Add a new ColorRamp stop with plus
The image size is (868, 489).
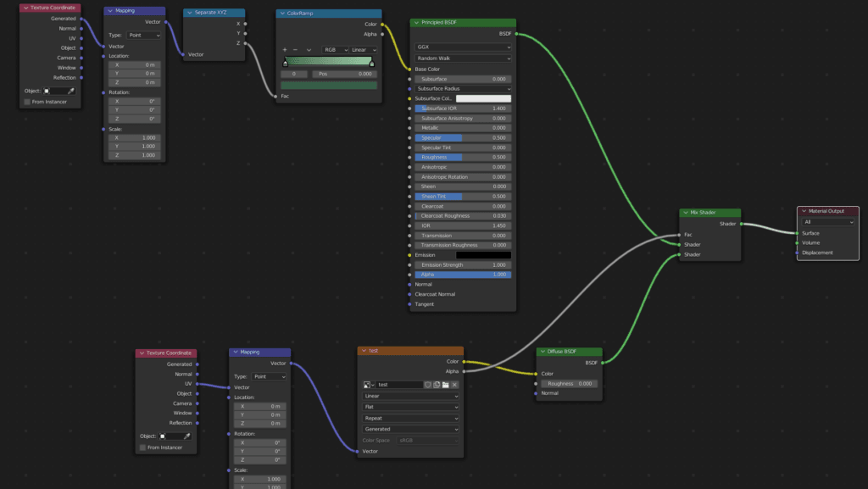coord(285,50)
